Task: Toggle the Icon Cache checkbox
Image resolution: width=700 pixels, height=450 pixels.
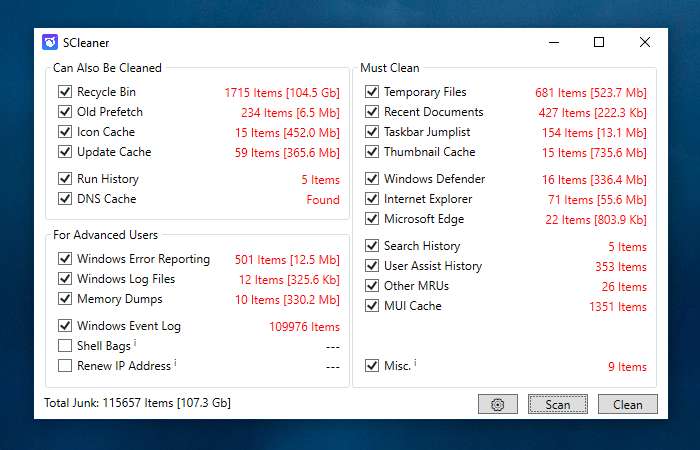Action: pos(65,132)
